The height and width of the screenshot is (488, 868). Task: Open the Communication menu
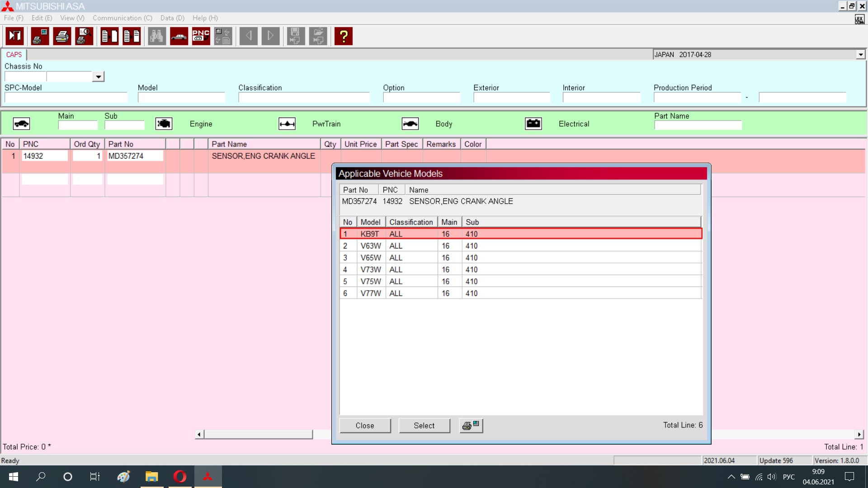click(122, 18)
